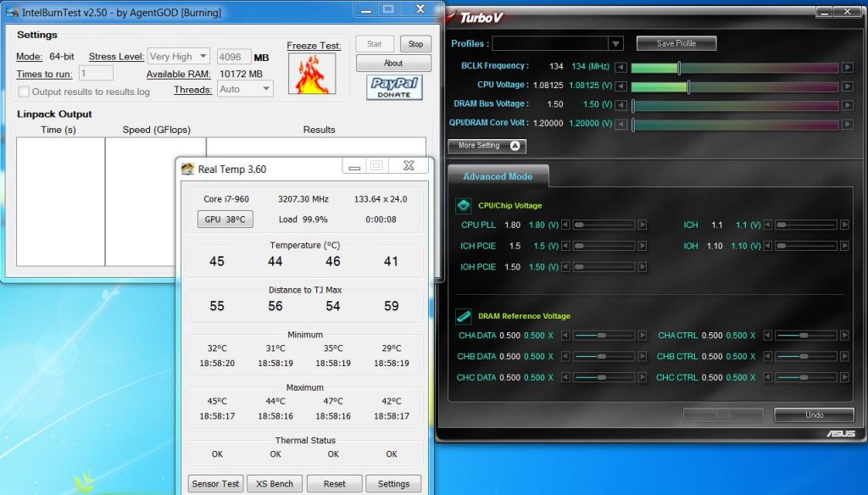Select the Advanced Mode tab
Image resolution: width=868 pixels, height=495 pixels.
[498, 176]
